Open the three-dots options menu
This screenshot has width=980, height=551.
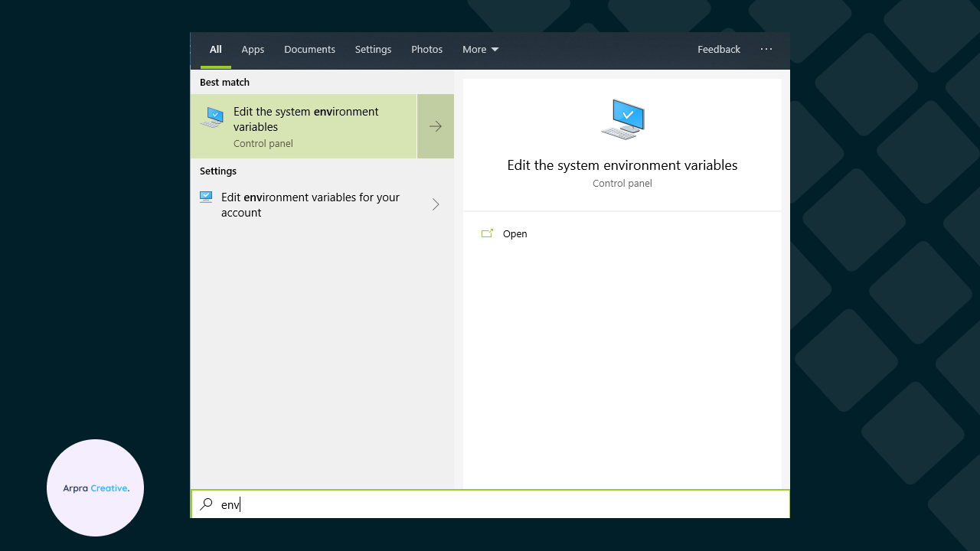[766, 49]
